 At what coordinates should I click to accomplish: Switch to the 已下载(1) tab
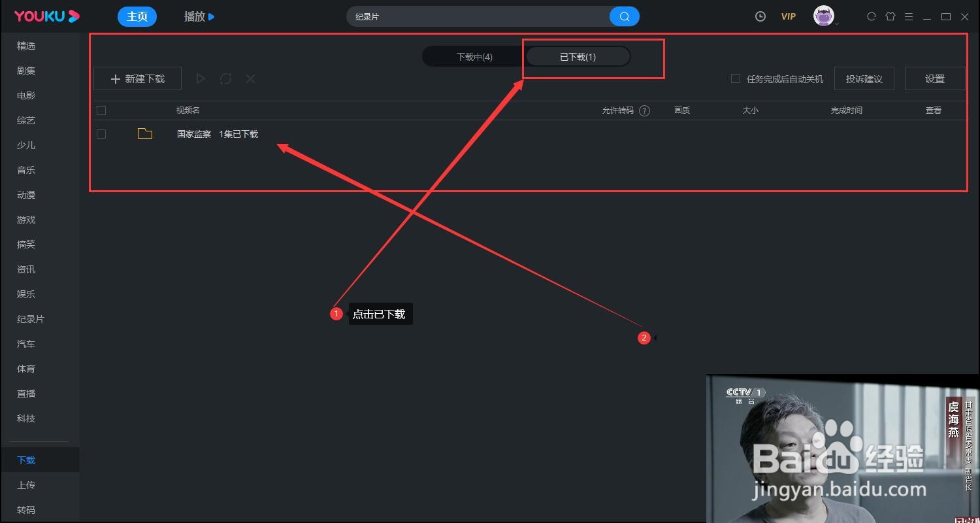(578, 57)
